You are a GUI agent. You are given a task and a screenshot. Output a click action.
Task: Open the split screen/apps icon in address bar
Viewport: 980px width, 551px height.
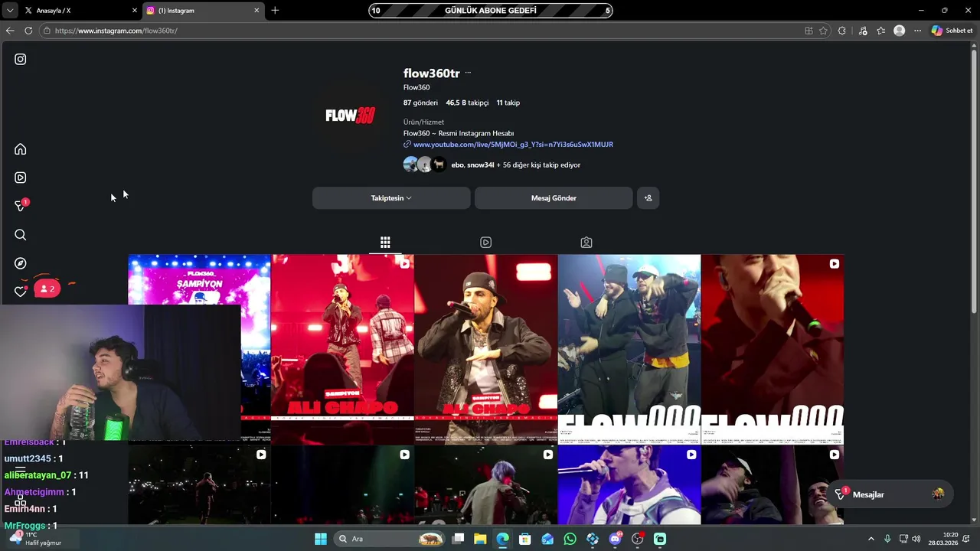808,31
